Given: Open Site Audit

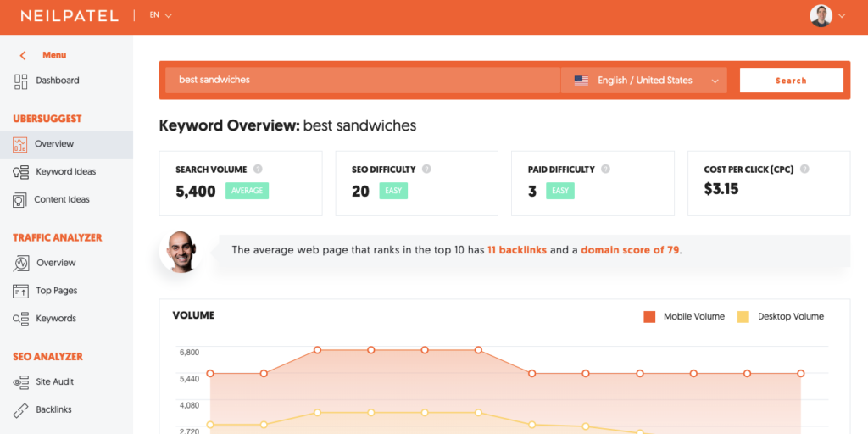Looking at the screenshot, I should point(55,382).
